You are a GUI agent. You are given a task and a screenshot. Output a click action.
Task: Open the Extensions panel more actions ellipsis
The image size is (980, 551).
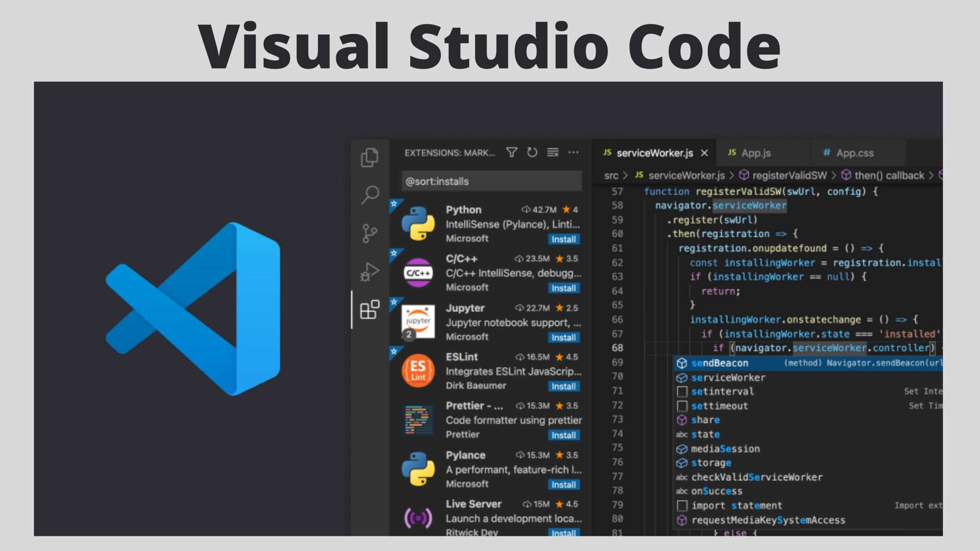click(x=573, y=152)
